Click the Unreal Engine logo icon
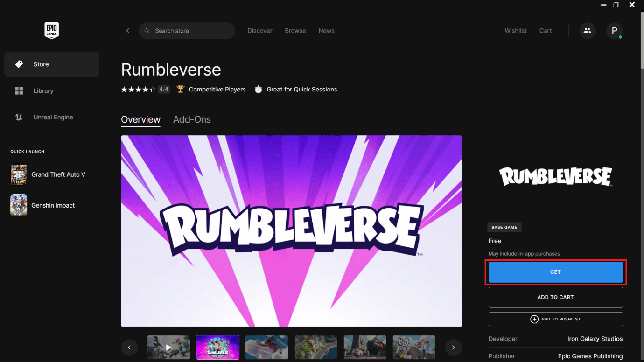 click(x=19, y=118)
